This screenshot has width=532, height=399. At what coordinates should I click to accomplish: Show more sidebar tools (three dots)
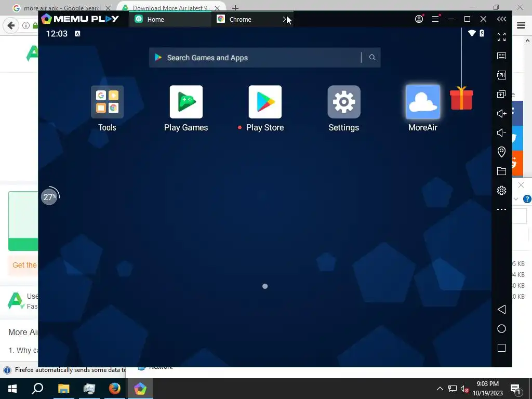[501, 209]
